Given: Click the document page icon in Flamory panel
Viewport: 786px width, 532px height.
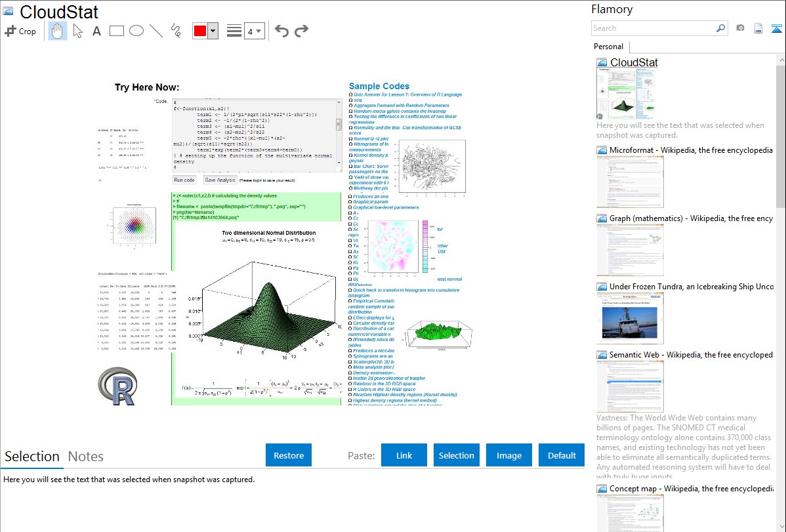Looking at the screenshot, I should [x=758, y=28].
